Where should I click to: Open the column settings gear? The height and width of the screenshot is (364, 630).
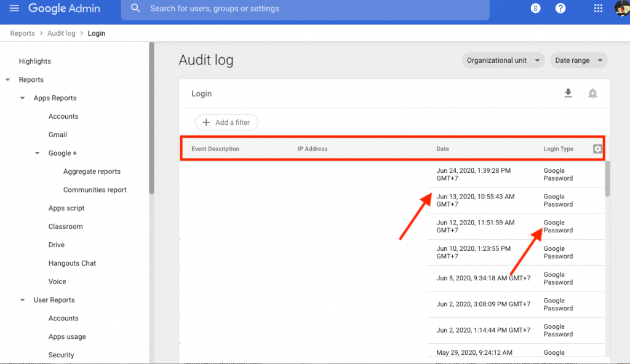point(597,148)
